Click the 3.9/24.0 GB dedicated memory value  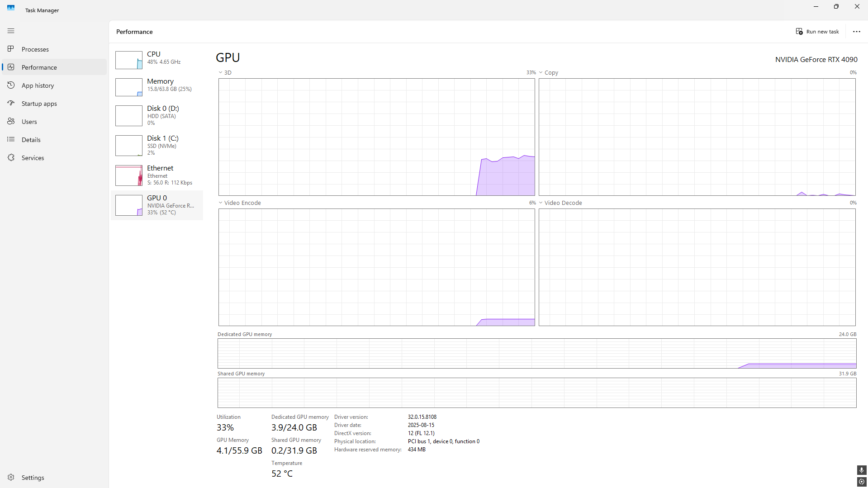pyautogui.click(x=294, y=427)
